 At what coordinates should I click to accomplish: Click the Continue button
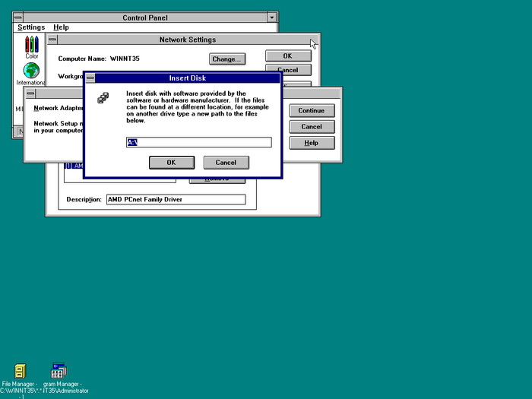click(311, 110)
